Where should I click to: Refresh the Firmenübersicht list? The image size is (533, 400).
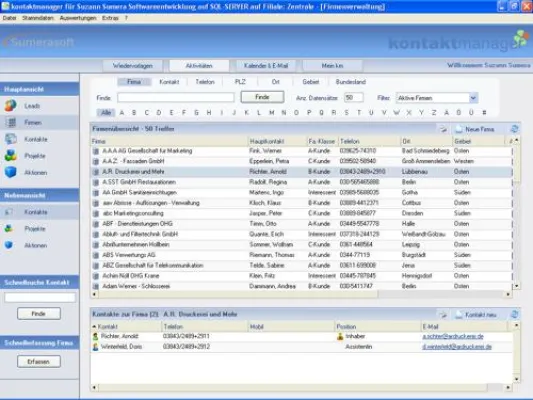point(514,129)
